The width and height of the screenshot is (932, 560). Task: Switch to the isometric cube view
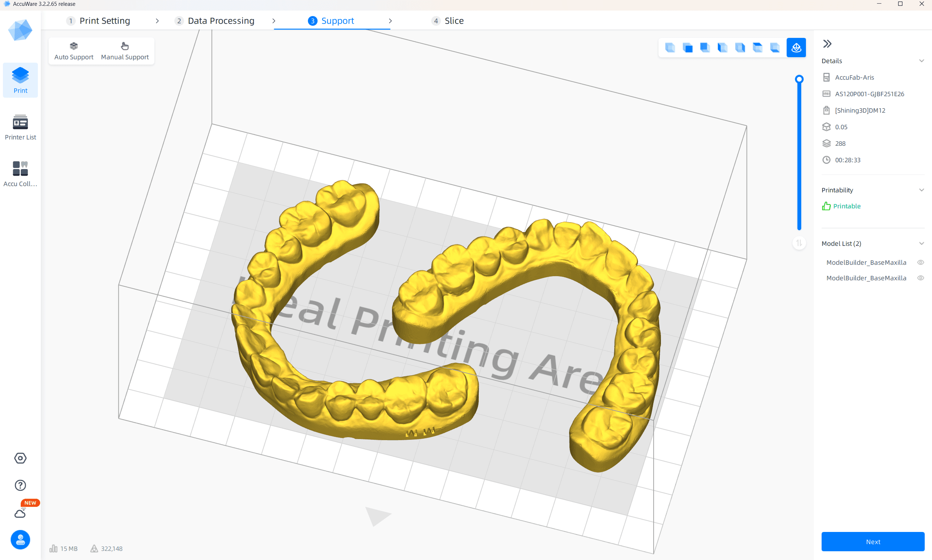click(670, 47)
